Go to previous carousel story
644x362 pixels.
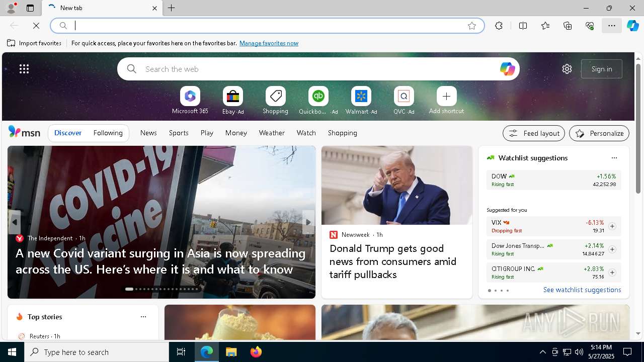pyautogui.click(x=15, y=222)
